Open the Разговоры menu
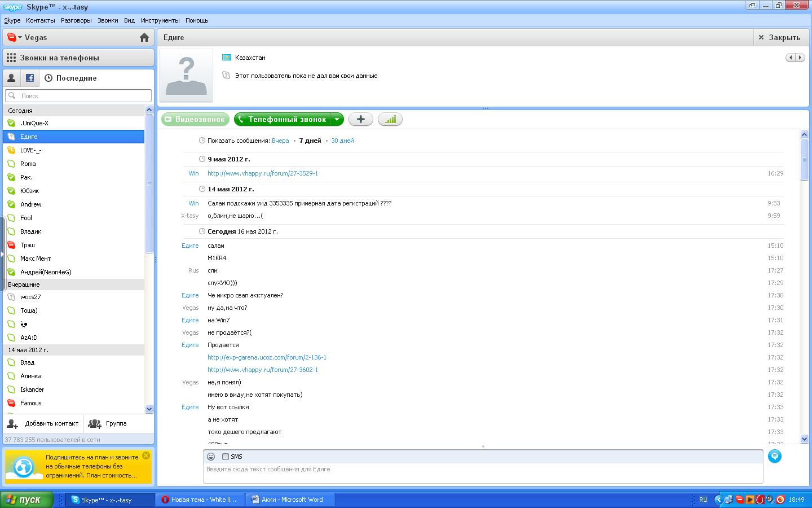The image size is (812, 508). pyautogui.click(x=76, y=20)
